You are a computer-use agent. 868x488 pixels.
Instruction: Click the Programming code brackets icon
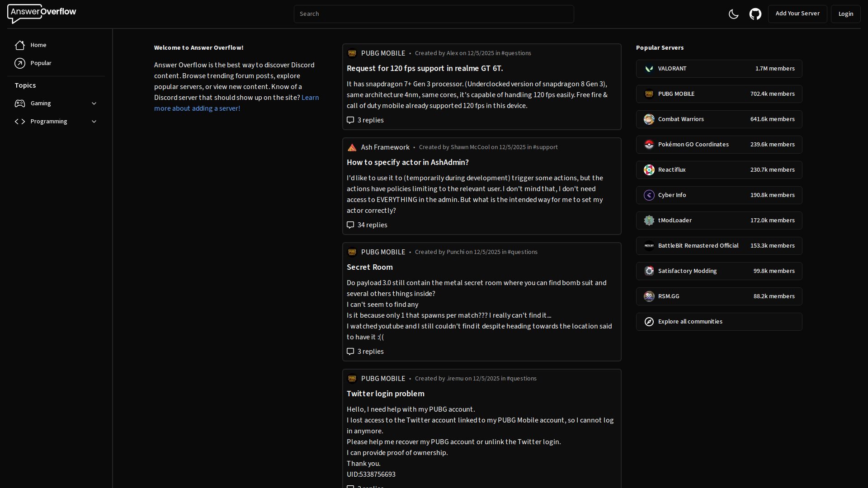pos(20,122)
